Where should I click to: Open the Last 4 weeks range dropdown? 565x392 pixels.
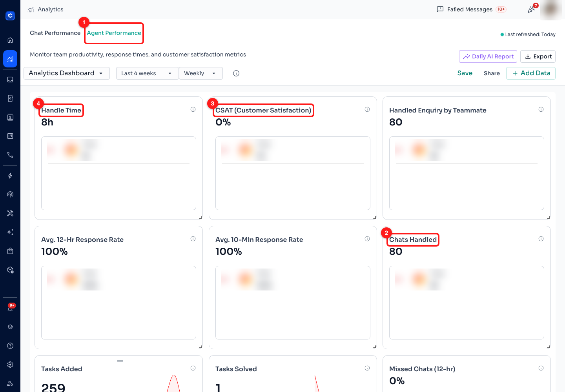(147, 73)
